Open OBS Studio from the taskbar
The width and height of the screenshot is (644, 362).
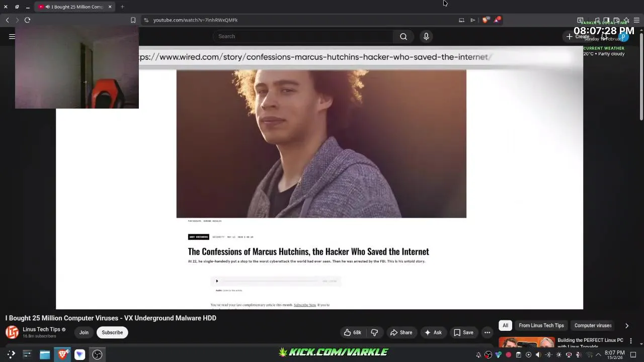(x=97, y=354)
